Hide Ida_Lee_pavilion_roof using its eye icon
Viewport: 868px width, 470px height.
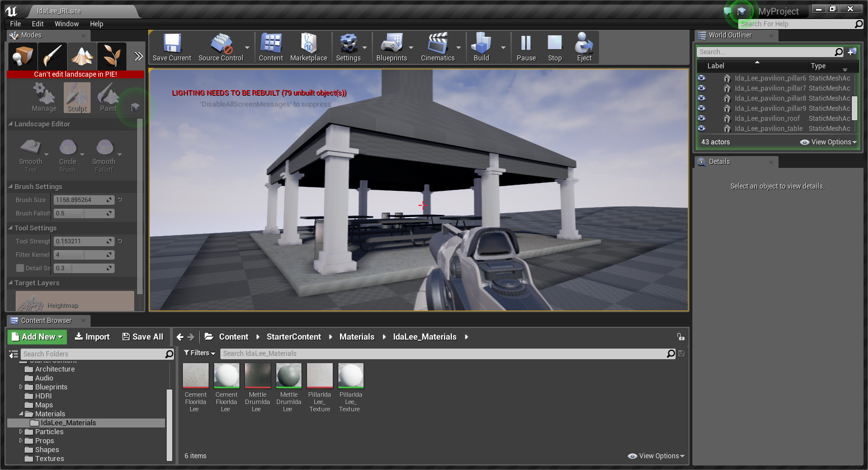(701, 119)
